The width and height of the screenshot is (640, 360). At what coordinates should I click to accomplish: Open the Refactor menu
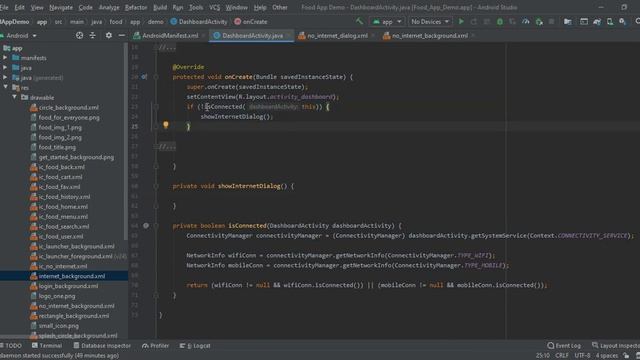click(136, 7)
